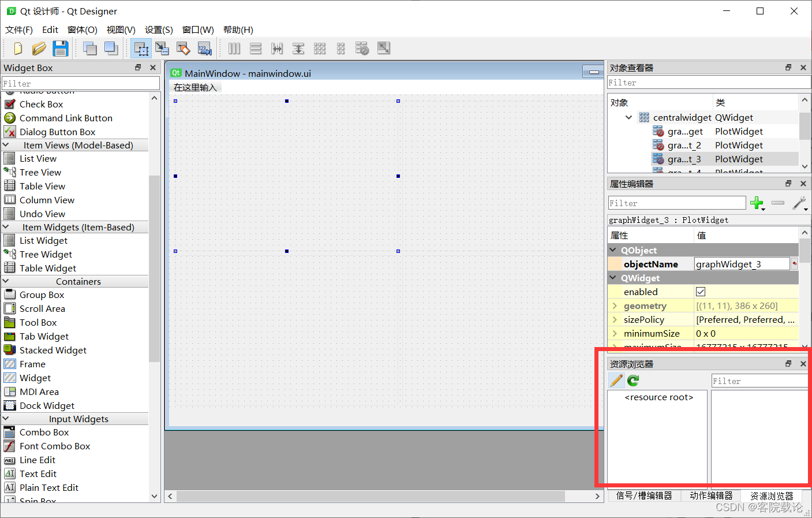Click the Adjust Size toolbar icon
Image resolution: width=812 pixels, height=518 pixels.
(x=384, y=49)
